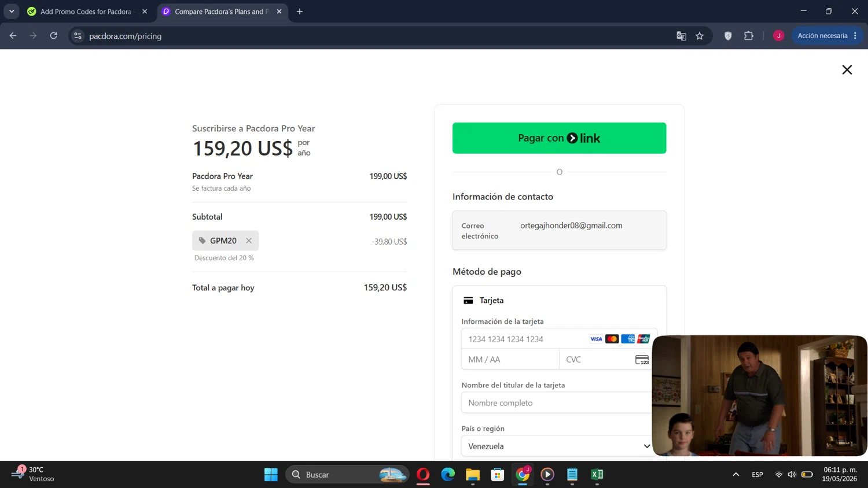Image resolution: width=868 pixels, height=488 pixels.
Task: Close the Compare Pacdora's Plans tab
Action: pyautogui.click(x=279, y=12)
